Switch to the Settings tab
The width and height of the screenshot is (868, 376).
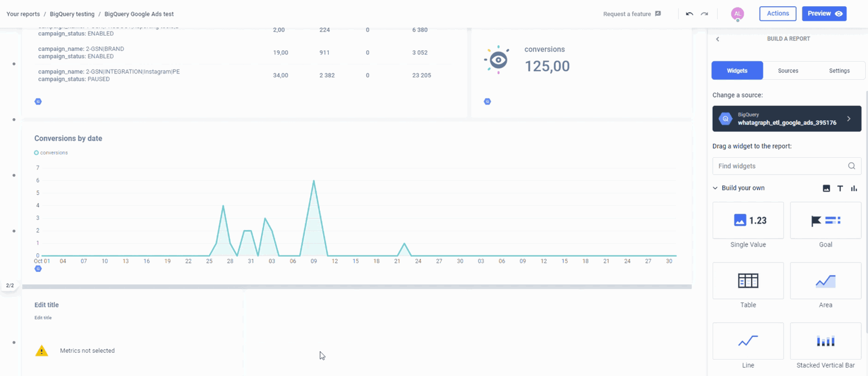(839, 70)
